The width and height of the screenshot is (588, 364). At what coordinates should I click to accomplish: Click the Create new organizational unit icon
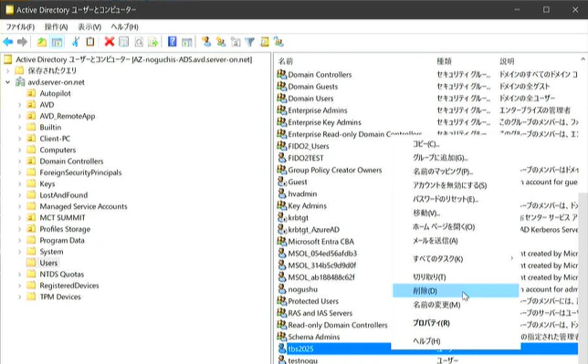pyautogui.click(x=236, y=42)
